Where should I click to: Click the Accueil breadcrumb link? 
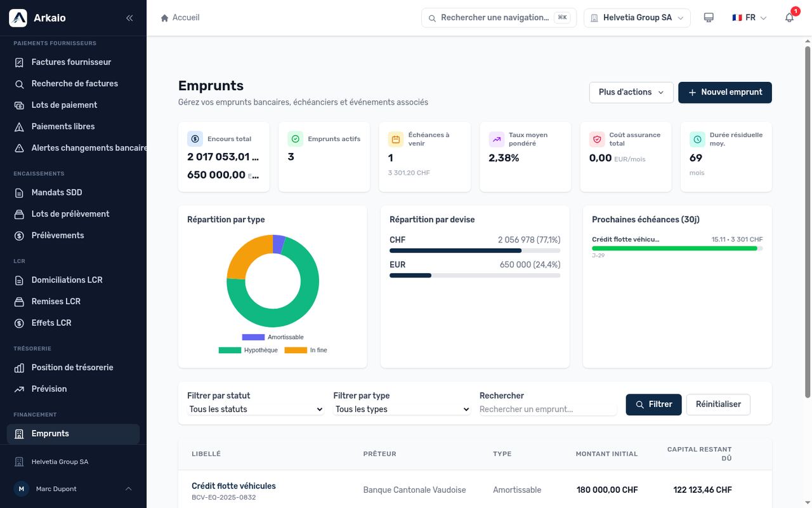point(186,18)
